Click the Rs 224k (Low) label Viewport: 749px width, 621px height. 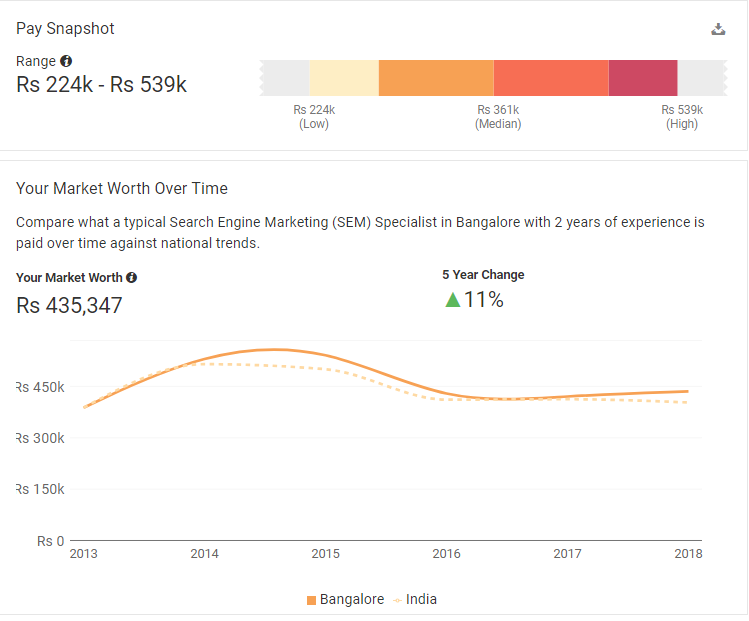[x=314, y=117]
